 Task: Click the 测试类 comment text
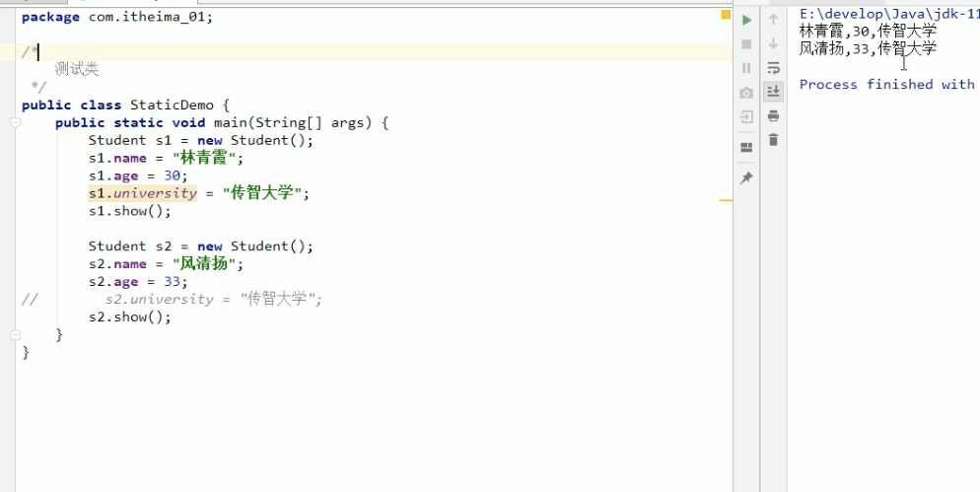77,69
